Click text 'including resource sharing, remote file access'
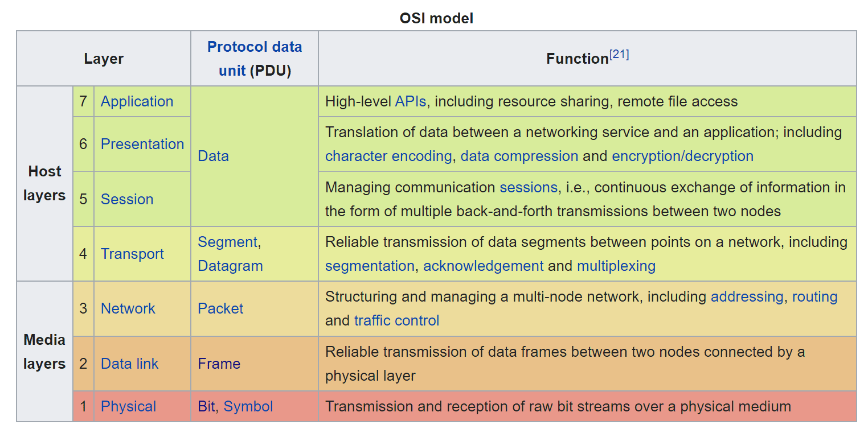 click(x=586, y=101)
